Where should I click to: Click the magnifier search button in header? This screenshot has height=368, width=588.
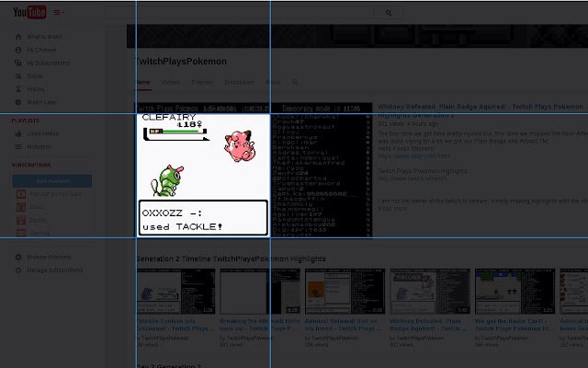(x=389, y=12)
